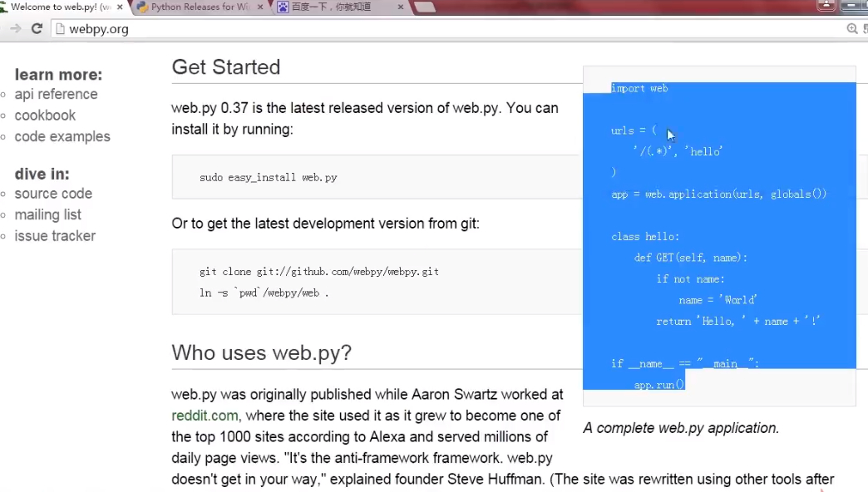Click the if not name: code line
The height and width of the screenshot is (492, 868).
click(690, 279)
